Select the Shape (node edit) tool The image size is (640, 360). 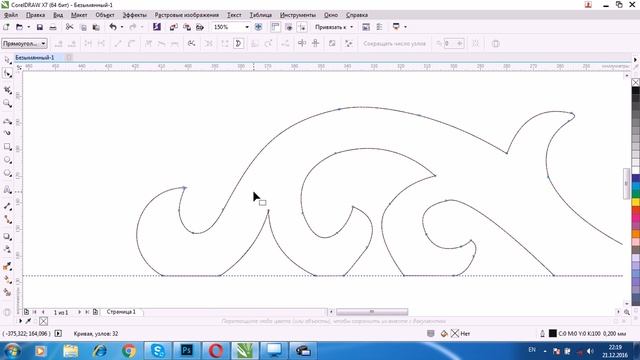(x=7, y=74)
